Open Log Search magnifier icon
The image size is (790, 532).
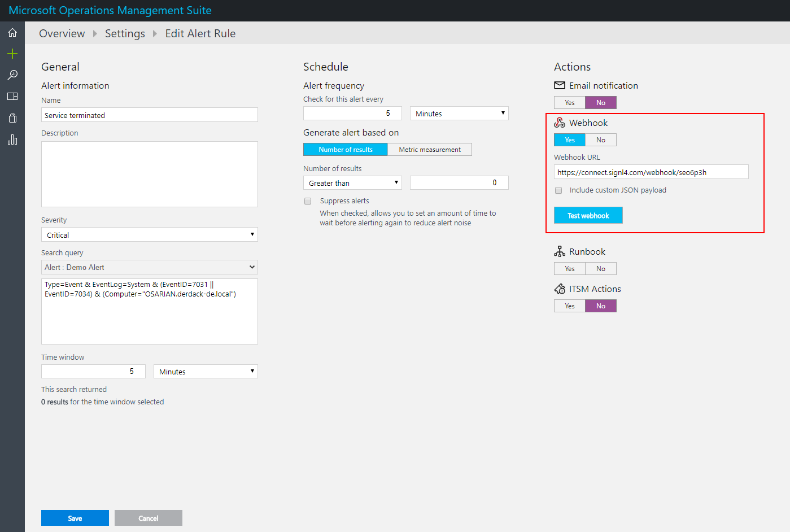tap(12, 75)
